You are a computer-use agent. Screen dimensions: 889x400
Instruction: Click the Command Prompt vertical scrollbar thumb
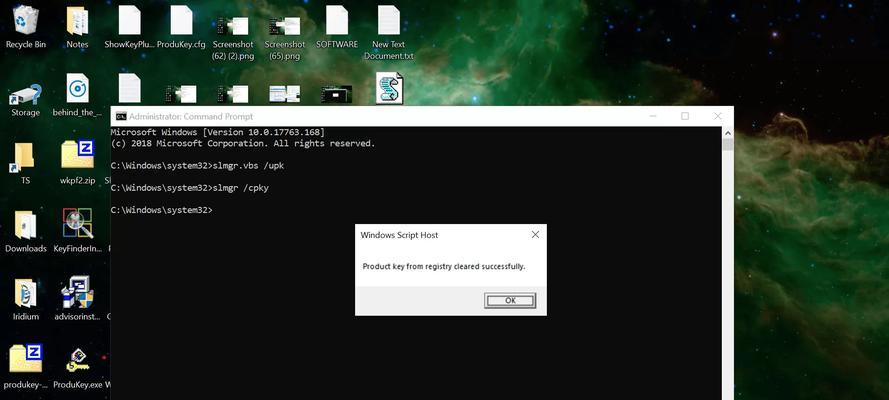pyautogui.click(x=727, y=144)
